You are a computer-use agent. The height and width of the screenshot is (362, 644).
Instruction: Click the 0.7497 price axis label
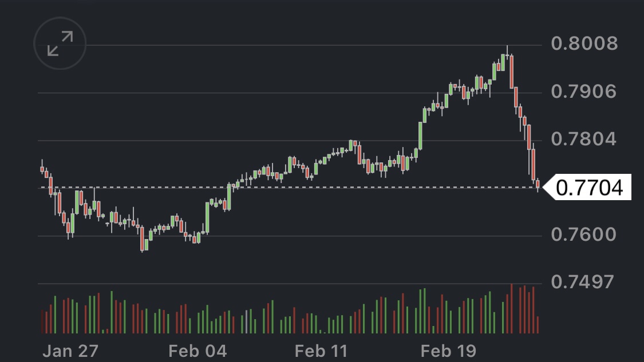click(584, 282)
